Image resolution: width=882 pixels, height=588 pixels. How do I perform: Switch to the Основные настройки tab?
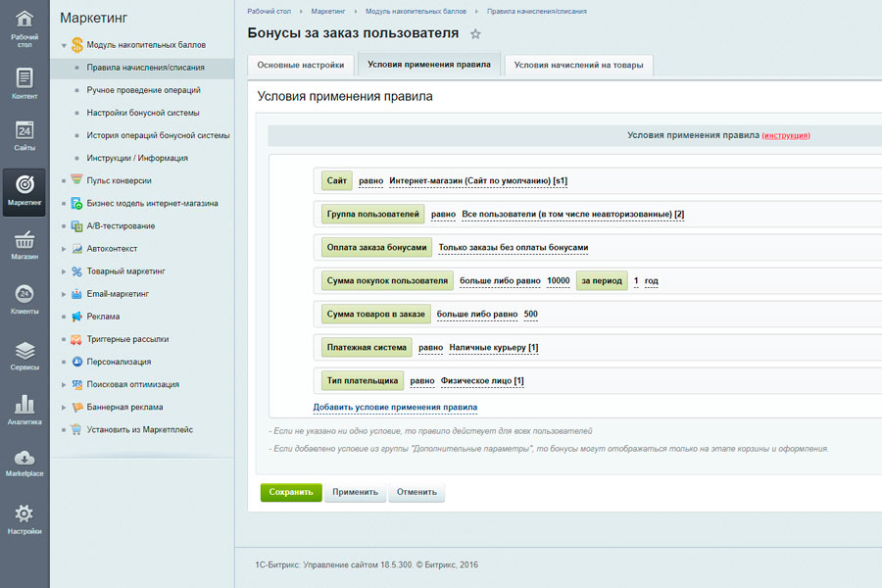tap(303, 64)
